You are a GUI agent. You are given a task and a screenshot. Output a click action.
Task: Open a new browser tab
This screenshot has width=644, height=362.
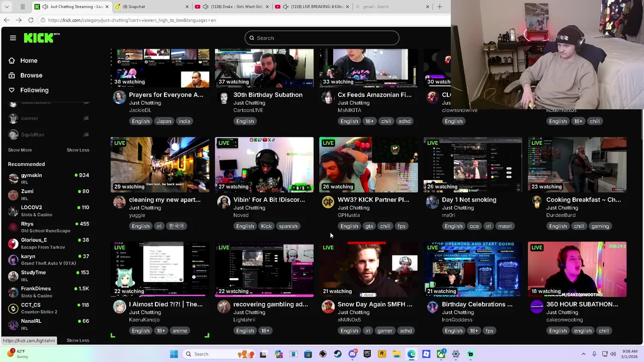pyautogui.click(x=439, y=7)
